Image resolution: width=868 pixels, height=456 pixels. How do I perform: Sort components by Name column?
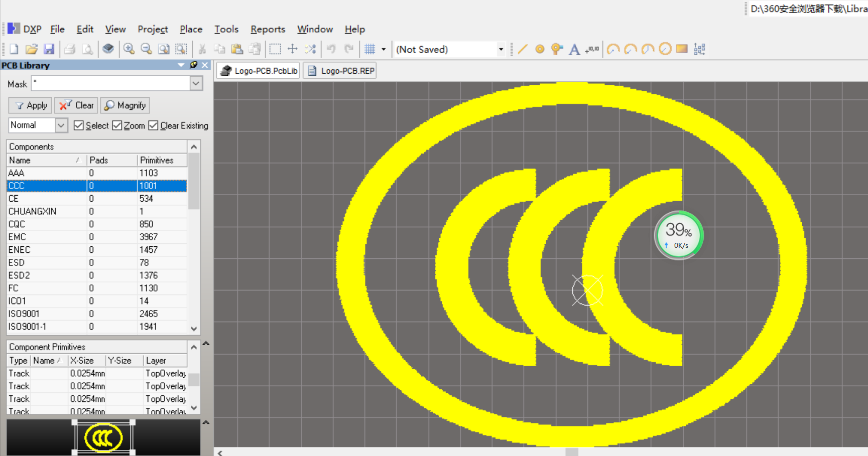pyautogui.click(x=47, y=160)
